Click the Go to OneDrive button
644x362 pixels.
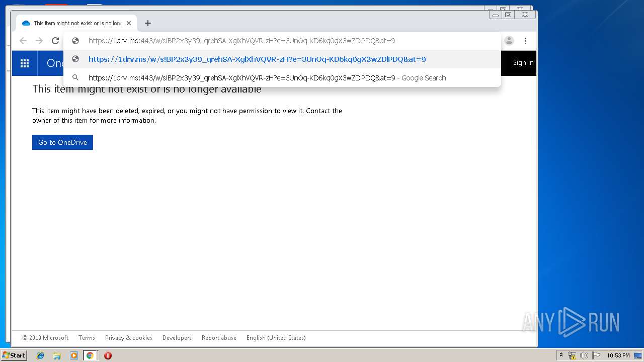62,142
